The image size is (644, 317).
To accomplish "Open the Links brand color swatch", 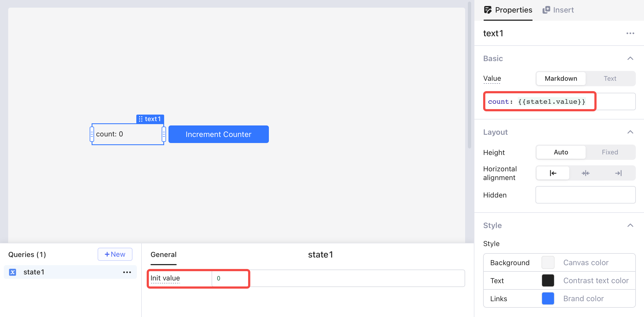I will [548, 298].
